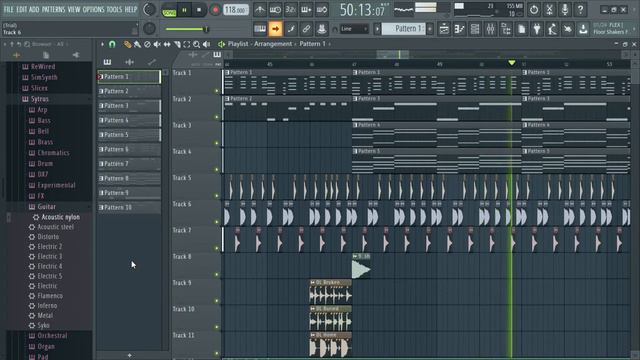Mute Track 1 using its green dot
The image size is (640, 360).
217,91
